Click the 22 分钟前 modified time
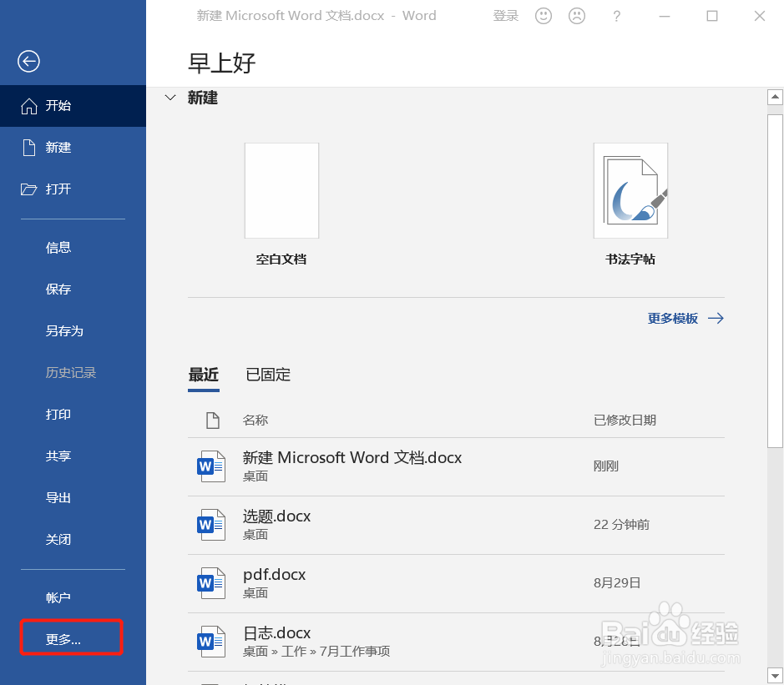Image resolution: width=784 pixels, height=685 pixels. pos(621,525)
